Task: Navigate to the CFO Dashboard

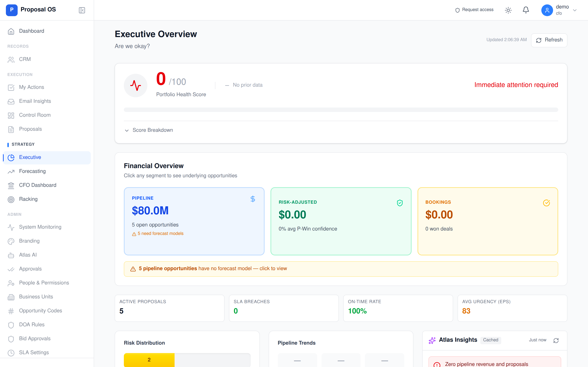Action: click(x=37, y=185)
